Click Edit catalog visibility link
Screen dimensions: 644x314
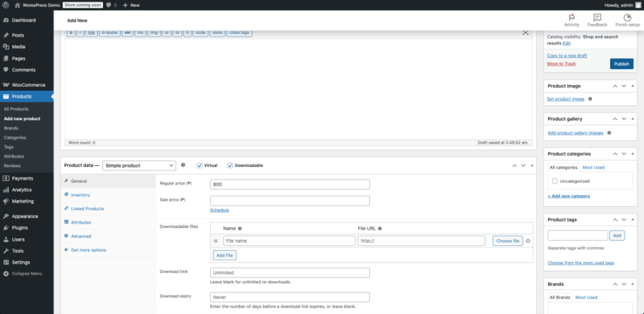point(566,43)
